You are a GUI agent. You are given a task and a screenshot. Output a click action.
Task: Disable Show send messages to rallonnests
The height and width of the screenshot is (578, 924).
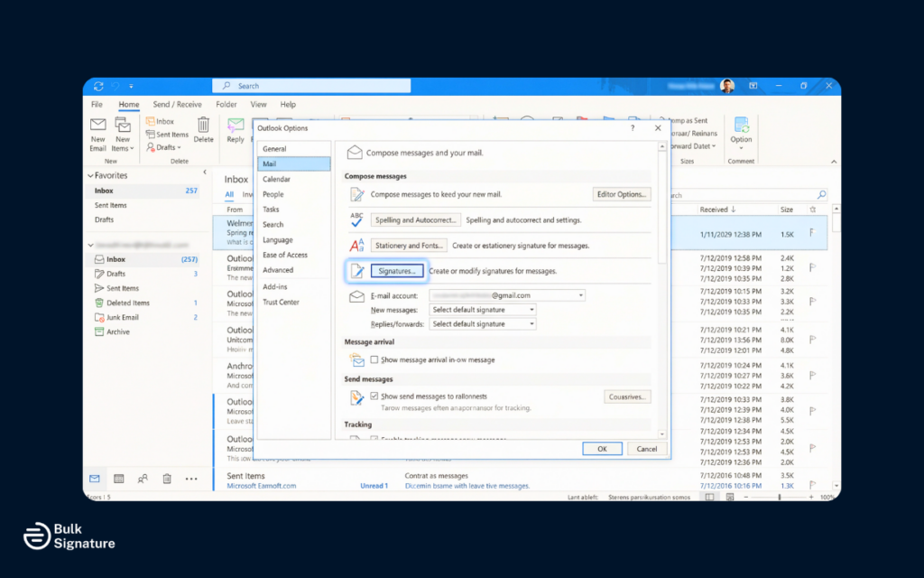(x=374, y=396)
